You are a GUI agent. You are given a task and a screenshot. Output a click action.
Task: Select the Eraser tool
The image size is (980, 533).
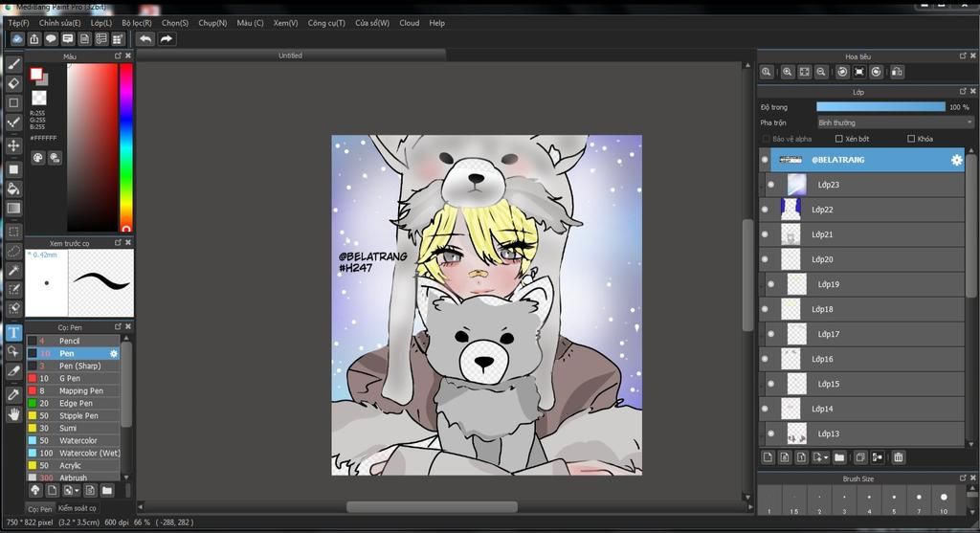point(13,83)
